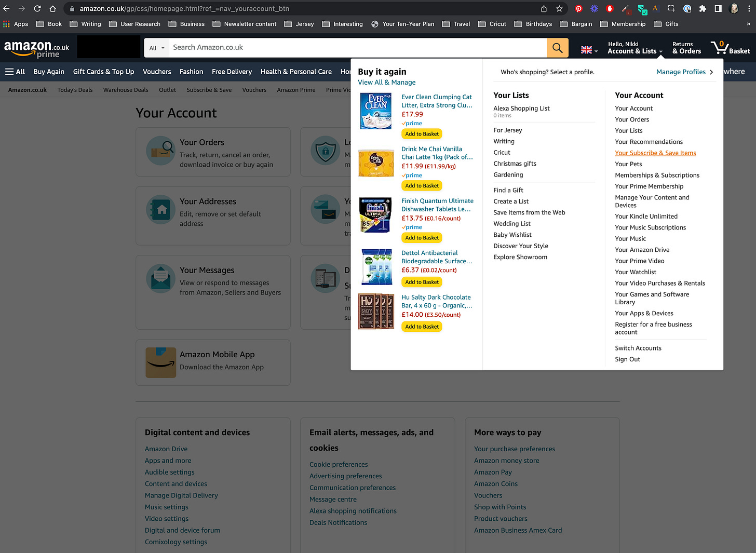
Task: Open Warehouse Deals subnav link
Action: coord(126,90)
